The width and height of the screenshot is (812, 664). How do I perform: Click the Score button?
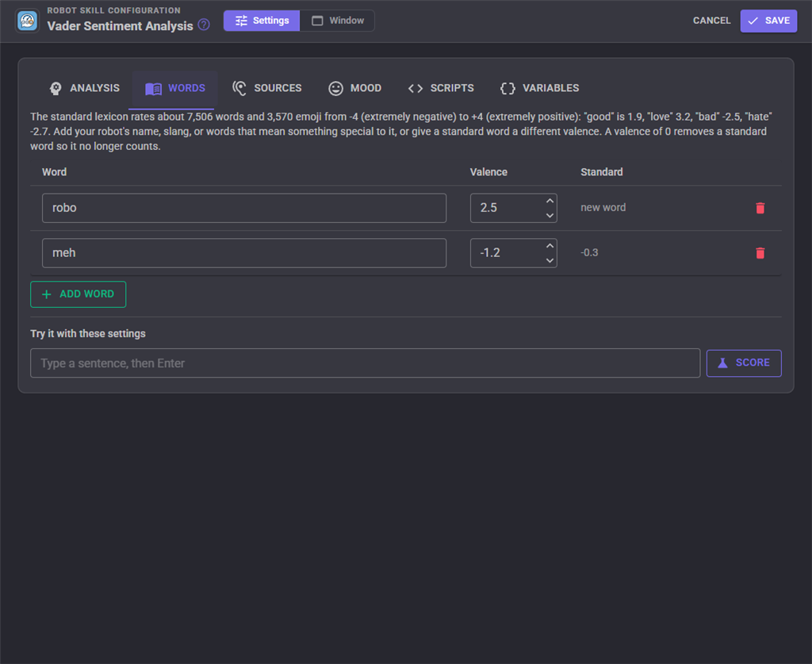[744, 363]
